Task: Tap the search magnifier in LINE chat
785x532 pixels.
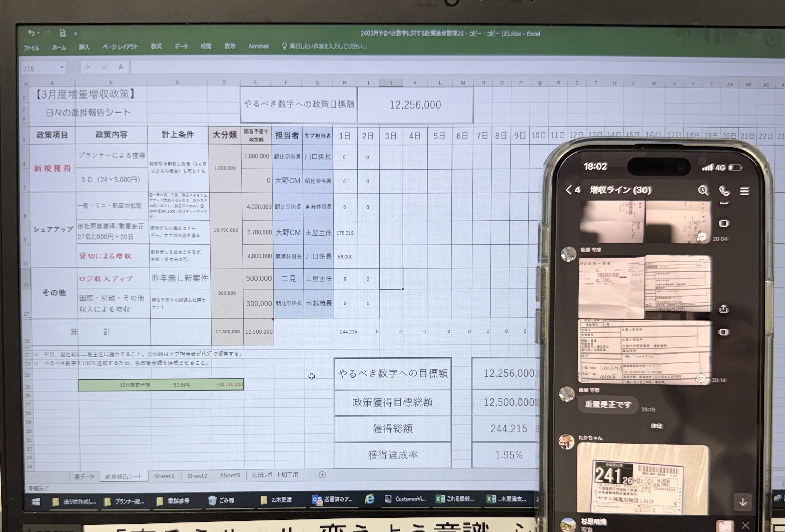Action: [703, 190]
